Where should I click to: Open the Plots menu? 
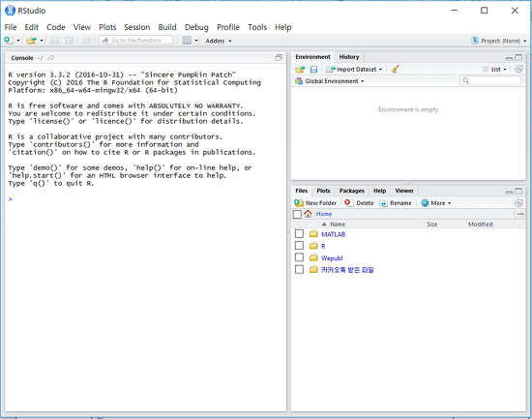(x=107, y=27)
